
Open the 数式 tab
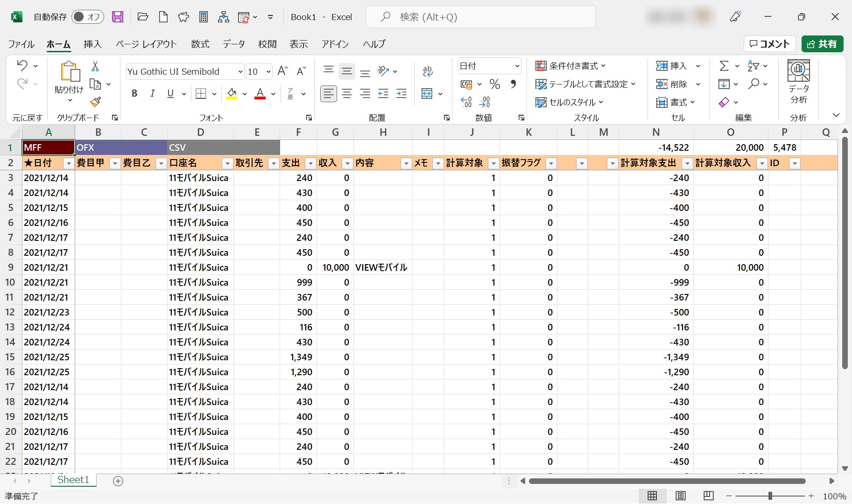200,44
